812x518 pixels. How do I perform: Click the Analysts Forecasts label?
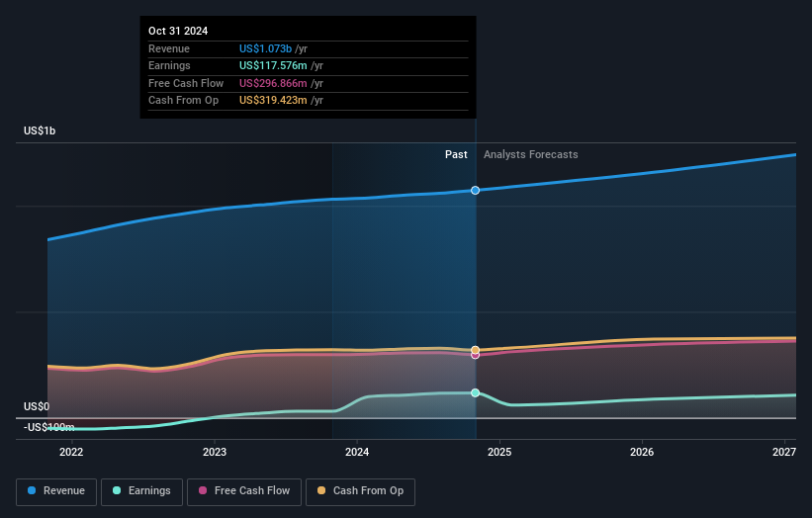(531, 154)
